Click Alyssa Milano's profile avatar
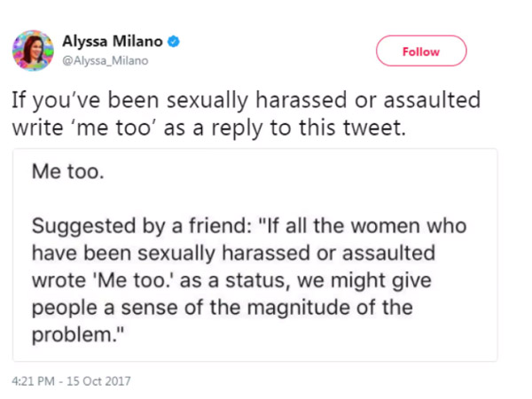The image size is (532, 399). pos(33,50)
